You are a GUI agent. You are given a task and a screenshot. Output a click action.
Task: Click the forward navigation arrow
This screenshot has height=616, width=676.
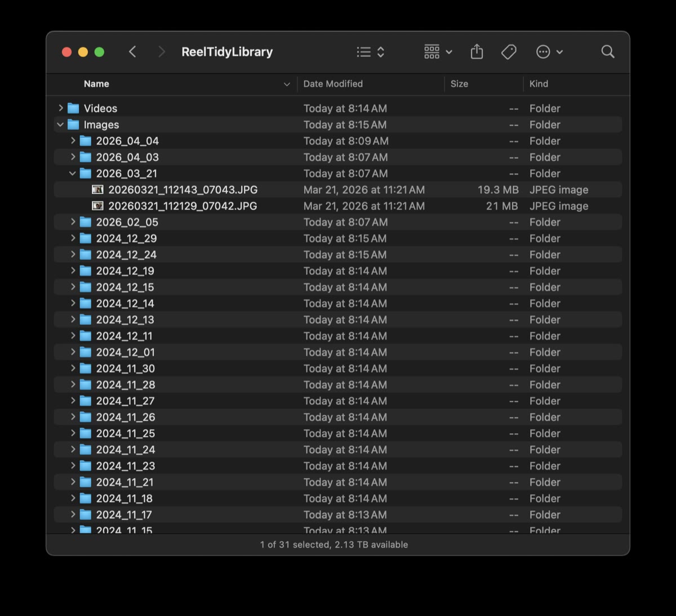(x=162, y=52)
